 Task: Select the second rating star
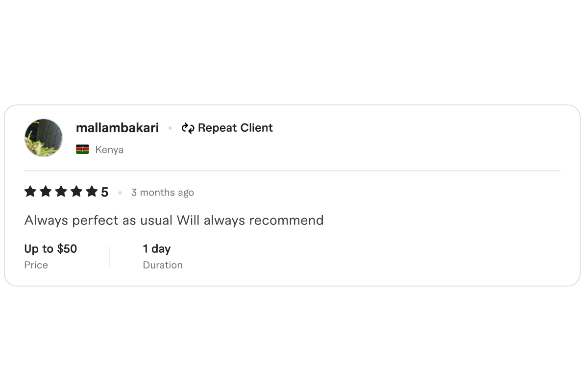click(x=46, y=192)
